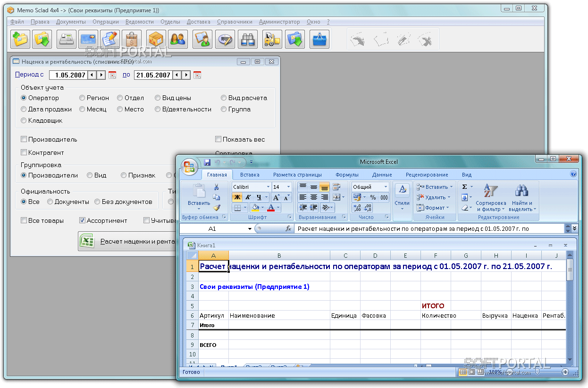Uncheck the Ассортимент checkbox

point(103,220)
